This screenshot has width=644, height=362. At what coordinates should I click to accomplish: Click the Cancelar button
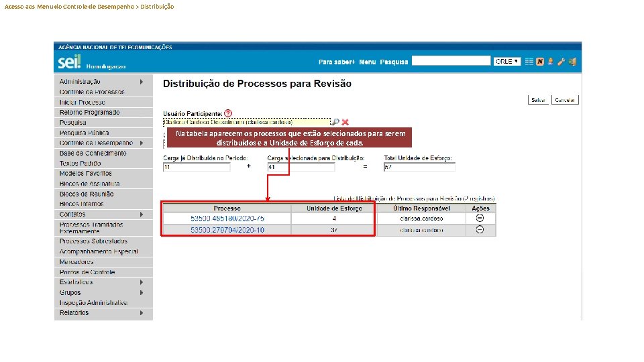(565, 100)
